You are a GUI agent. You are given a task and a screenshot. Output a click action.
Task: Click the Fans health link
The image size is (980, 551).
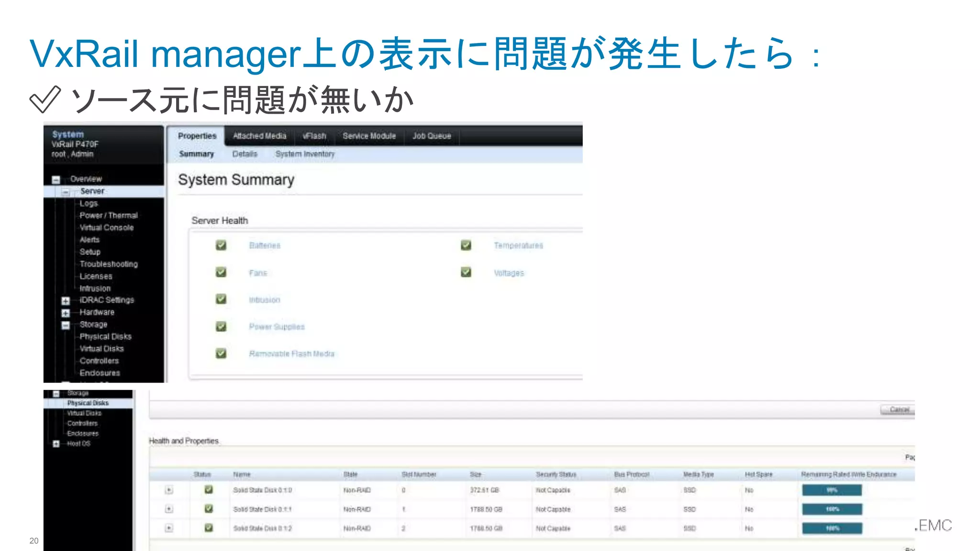[x=258, y=273]
